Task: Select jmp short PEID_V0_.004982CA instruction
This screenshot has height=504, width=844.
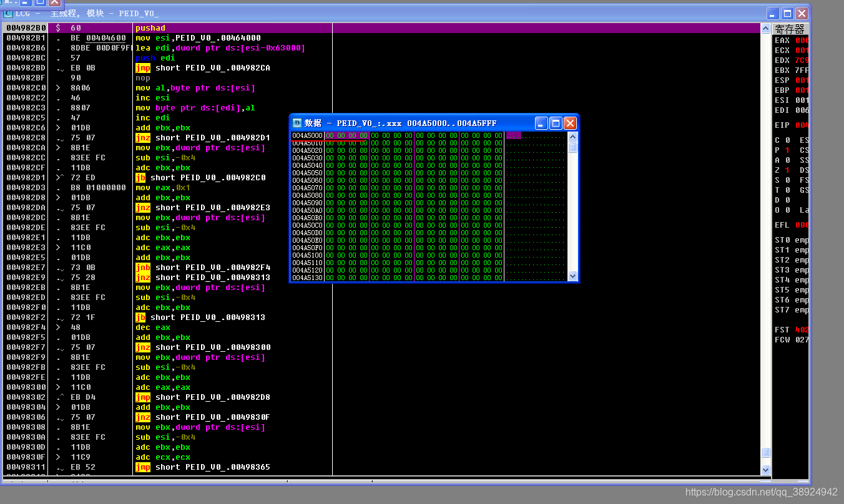Action: pyautogui.click(x=203, y=68)
